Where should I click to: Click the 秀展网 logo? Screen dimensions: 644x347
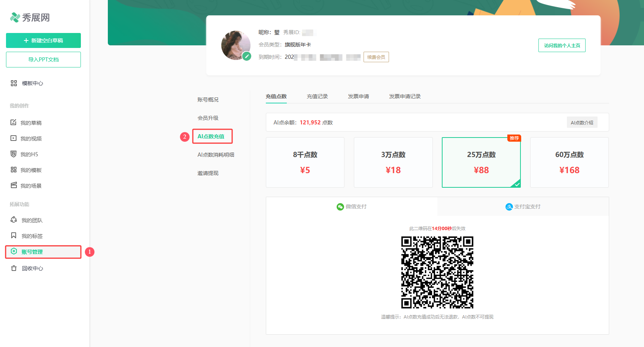(30, 18)
